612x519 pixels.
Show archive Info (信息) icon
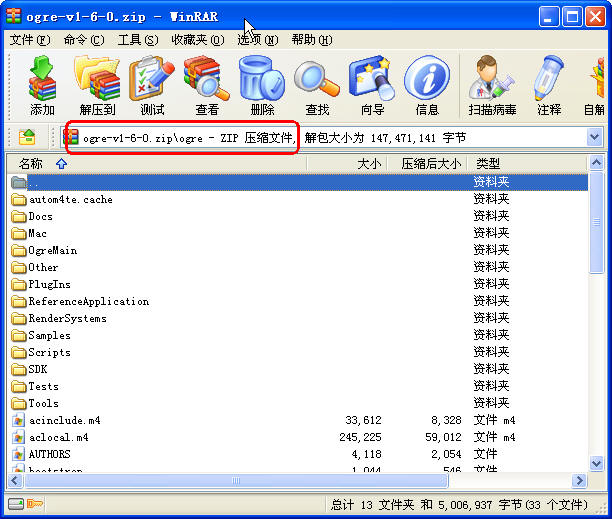pos(427,78)
